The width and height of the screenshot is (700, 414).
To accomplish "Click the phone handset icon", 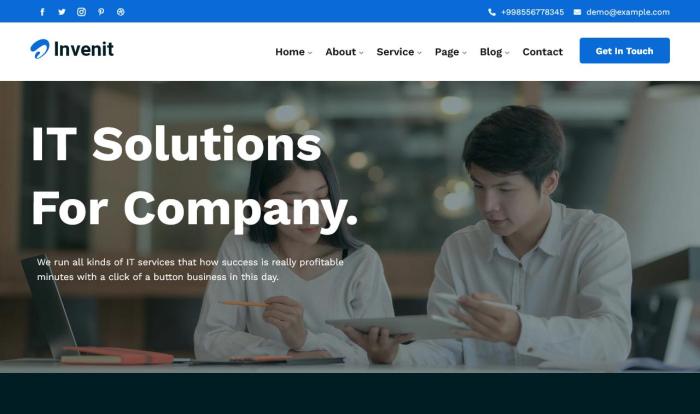I will tap(492, 12).
